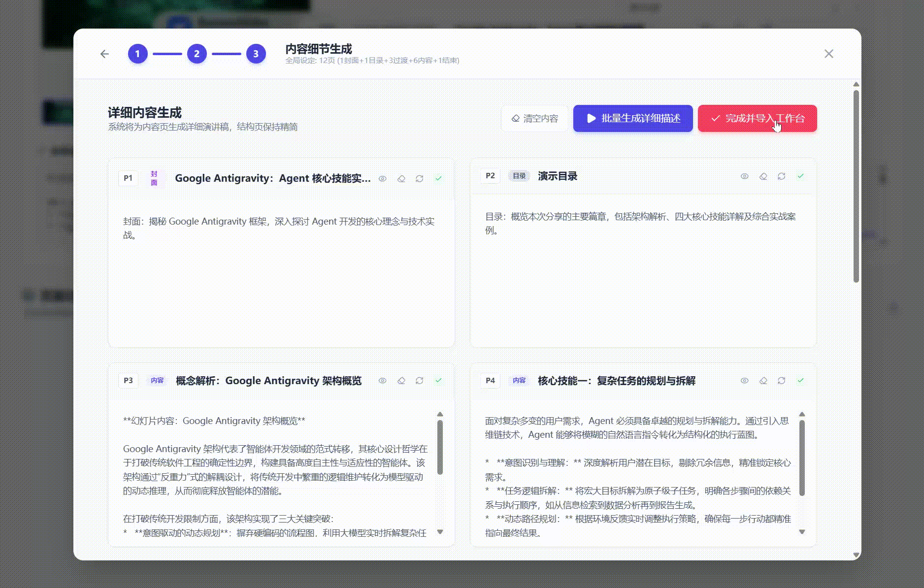
Task: Regenerate content for P2 演示目录
Action: (x=782, y=176)
